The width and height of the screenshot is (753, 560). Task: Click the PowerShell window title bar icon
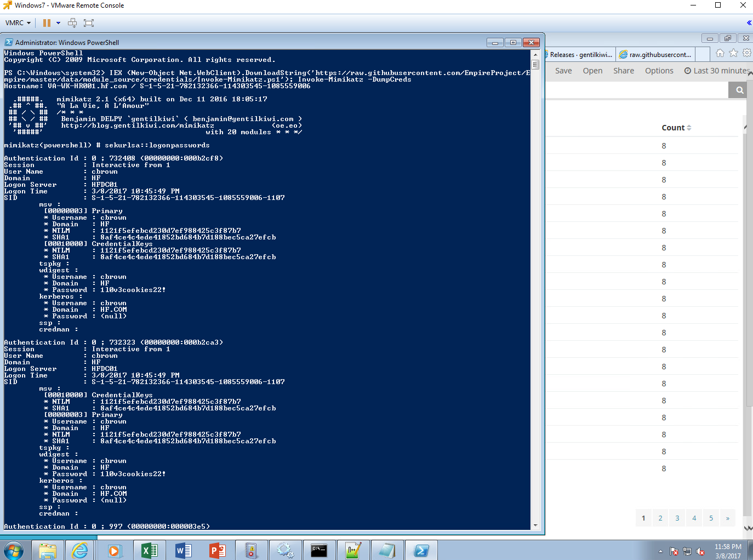coord(9,42)
